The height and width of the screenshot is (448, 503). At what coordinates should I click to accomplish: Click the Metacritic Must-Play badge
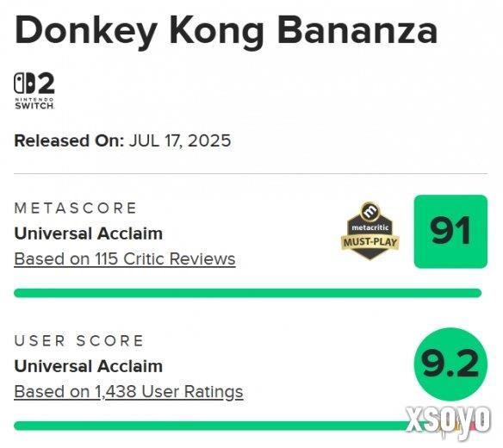(370, 231)
